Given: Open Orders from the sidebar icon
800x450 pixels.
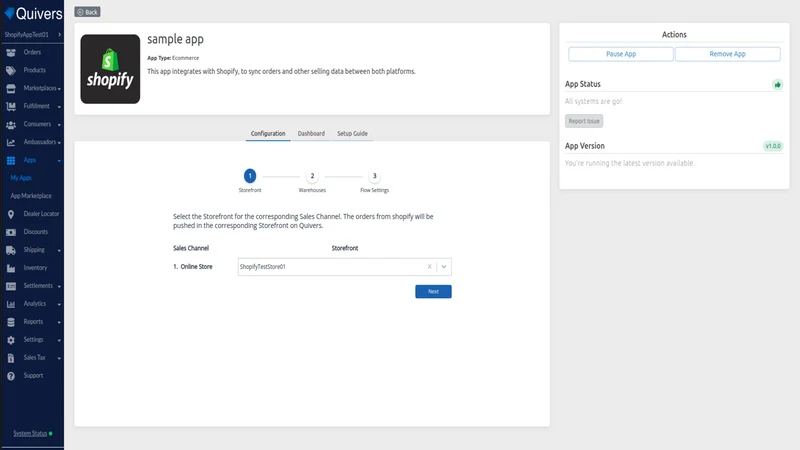Looking at the screenshot, I should pos(11,53).
